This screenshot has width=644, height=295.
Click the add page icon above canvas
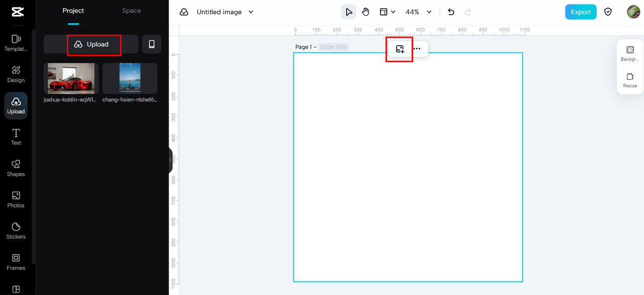[x=400, y=49]
